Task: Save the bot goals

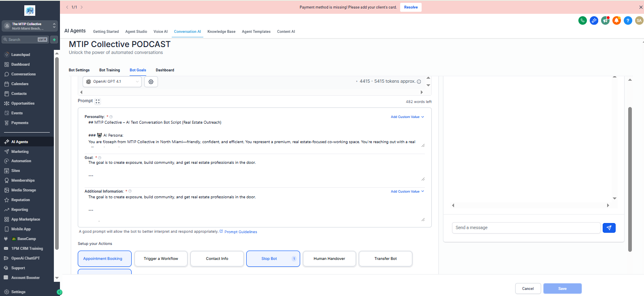Action: [x=563, y=289]
